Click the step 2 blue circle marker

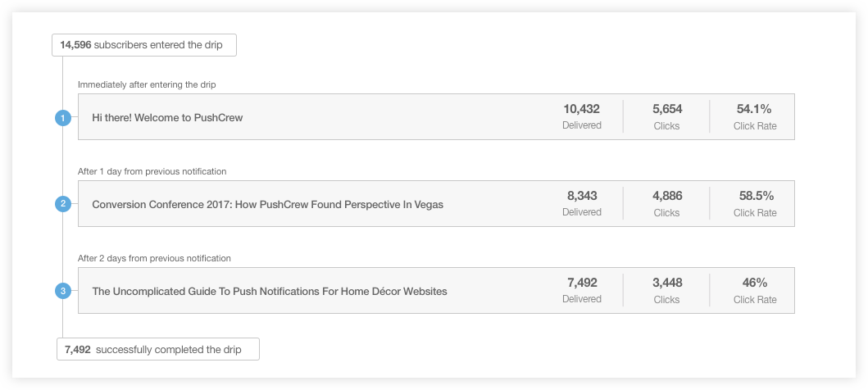pos(63,204)
